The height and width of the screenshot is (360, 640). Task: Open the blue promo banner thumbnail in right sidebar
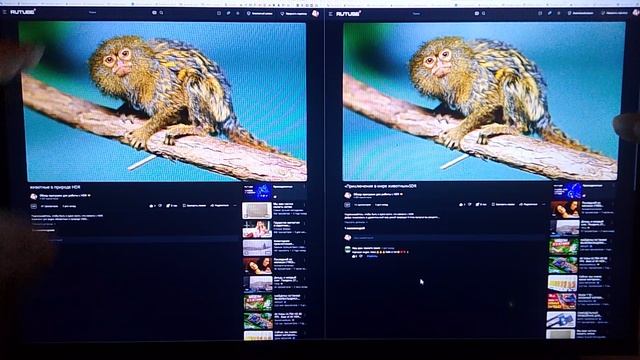click(x=567, y=191)
